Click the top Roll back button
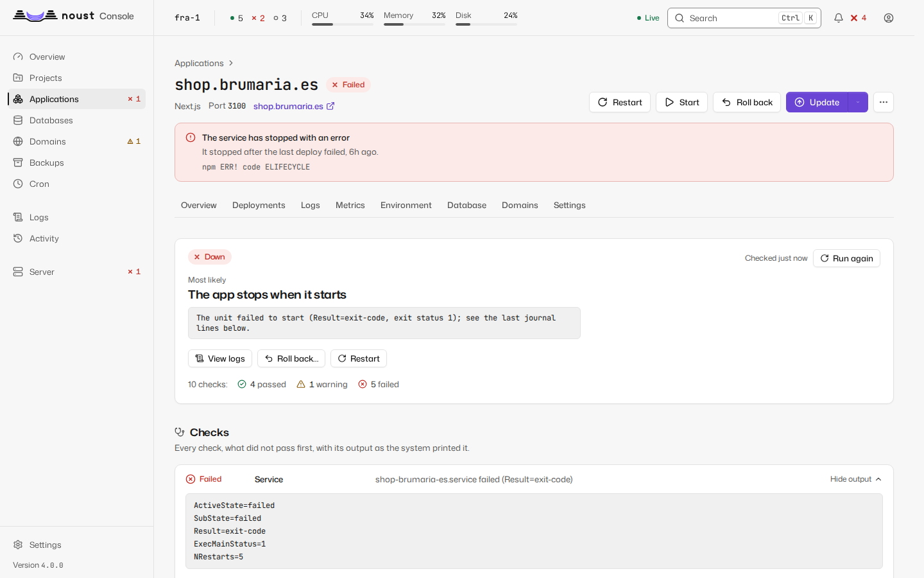Viewport: 924px width, 578px height. 747,102
